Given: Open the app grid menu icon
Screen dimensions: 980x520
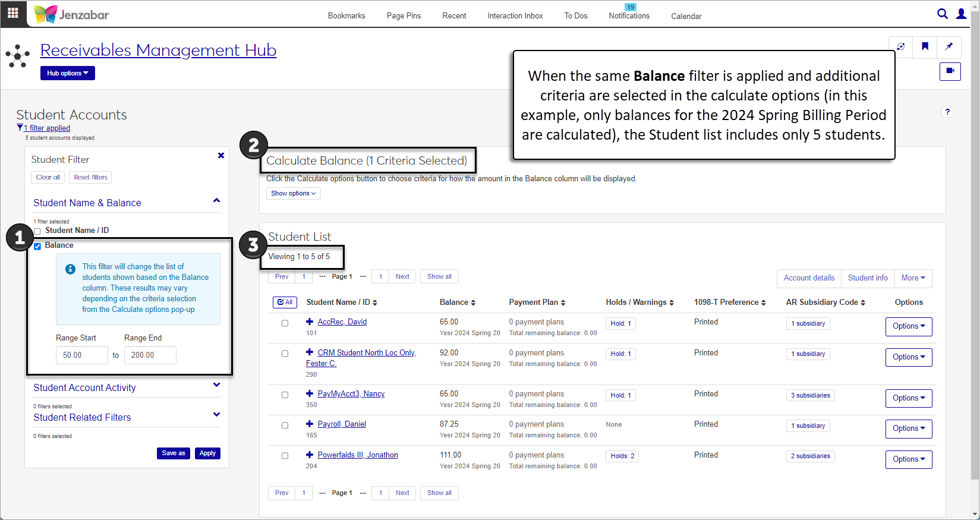Looking at the screenshot, I should click(x=12, y=13).
